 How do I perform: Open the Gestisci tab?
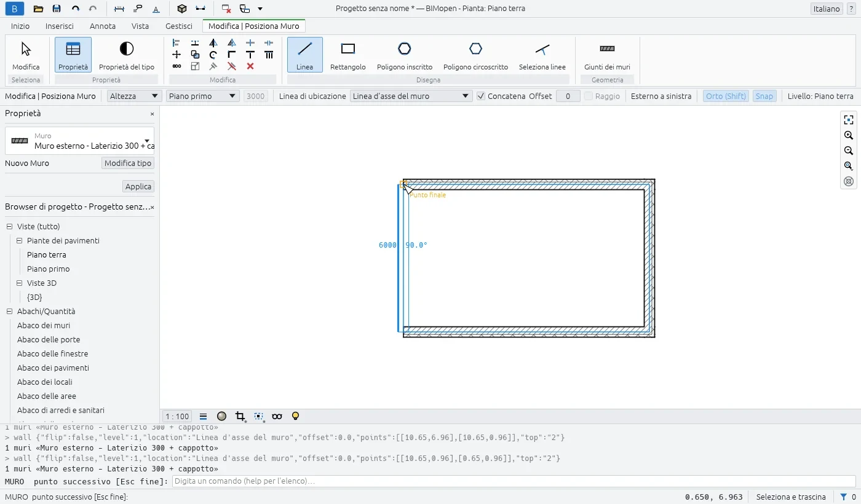click(x=179, y=26)
